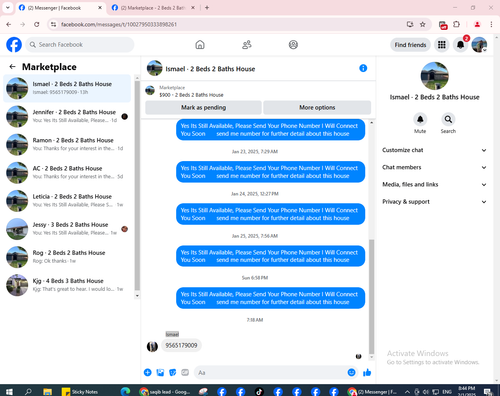Open chat with Rog - 2 Beds 2 Baths House
This screenshot has width=500, height=396.
[67, 257]
